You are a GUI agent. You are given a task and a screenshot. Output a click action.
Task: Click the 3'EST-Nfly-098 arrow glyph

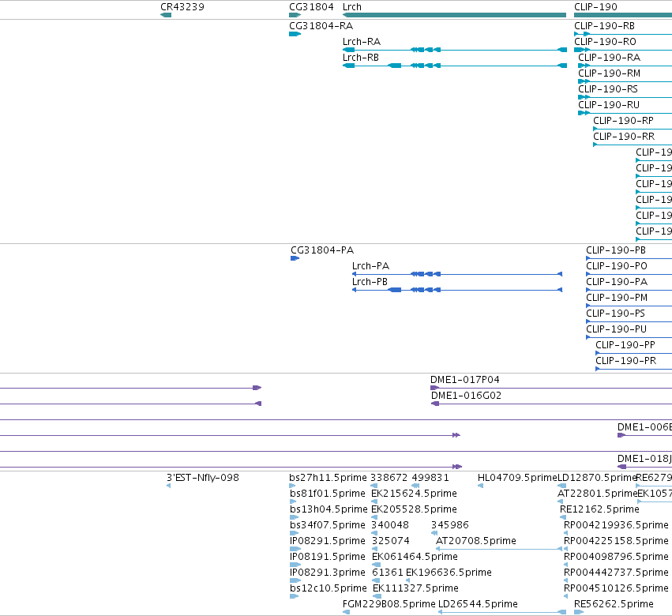pos(168,486)
